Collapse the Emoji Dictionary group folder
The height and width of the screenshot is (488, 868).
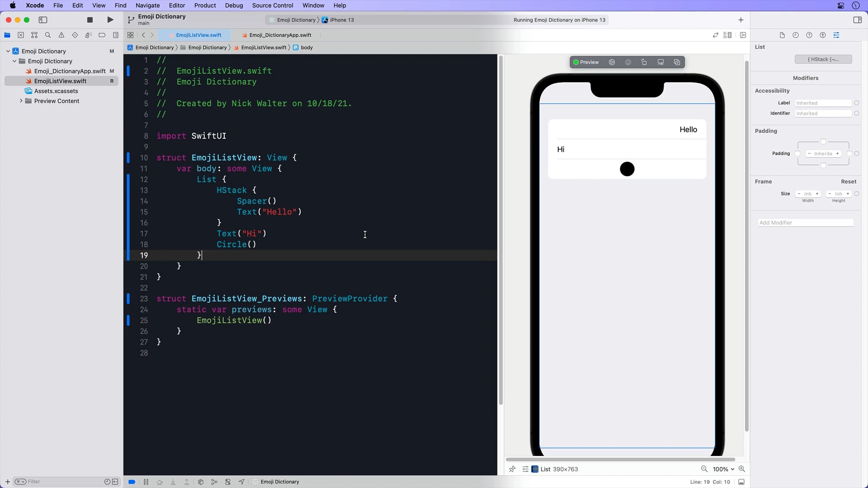(x=14, y=61)
